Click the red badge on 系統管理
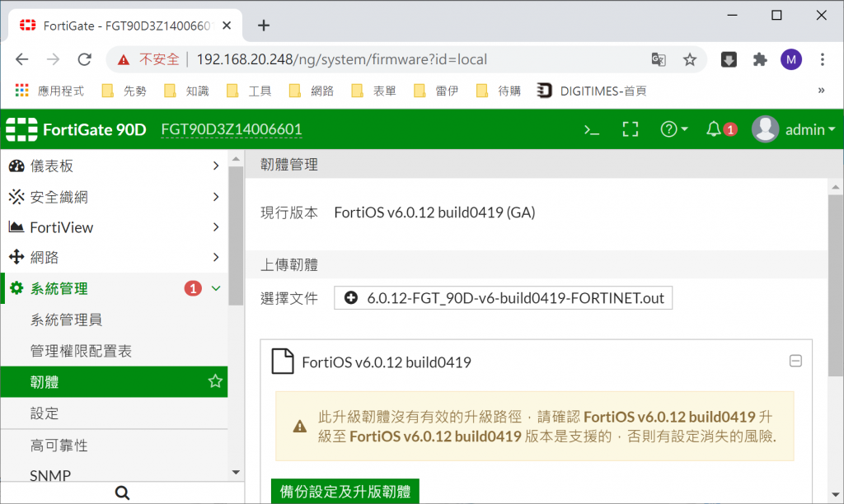The width and height of the screenshot is (844, 504). (193, 288)
